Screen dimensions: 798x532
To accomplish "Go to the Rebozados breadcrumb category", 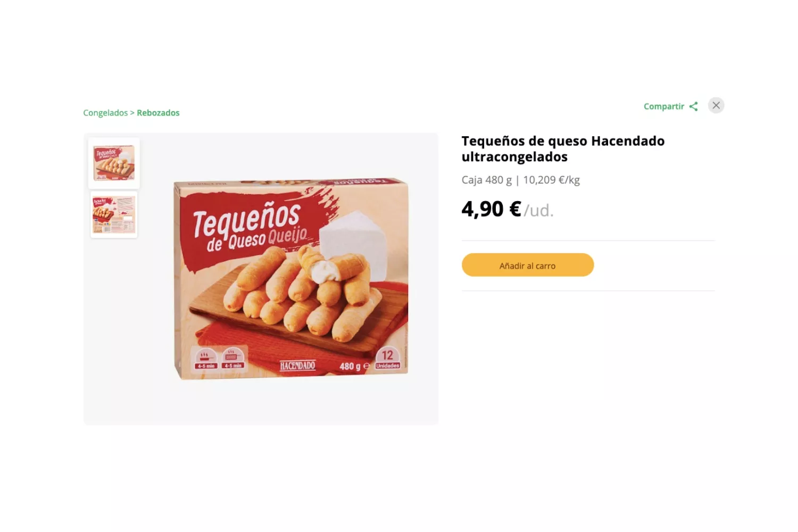I will [158, 113].
